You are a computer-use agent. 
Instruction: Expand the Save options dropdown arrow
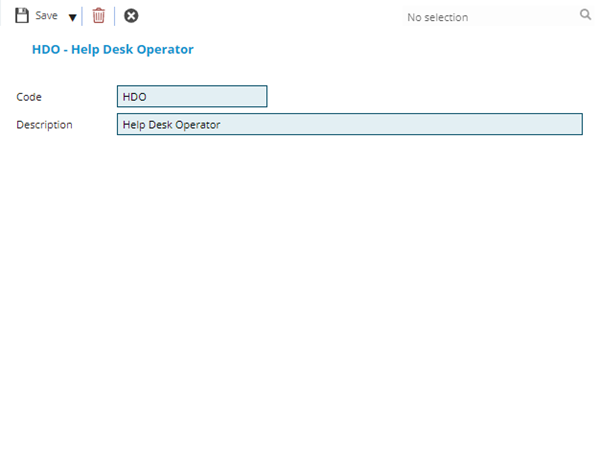[x=72, y=17]
